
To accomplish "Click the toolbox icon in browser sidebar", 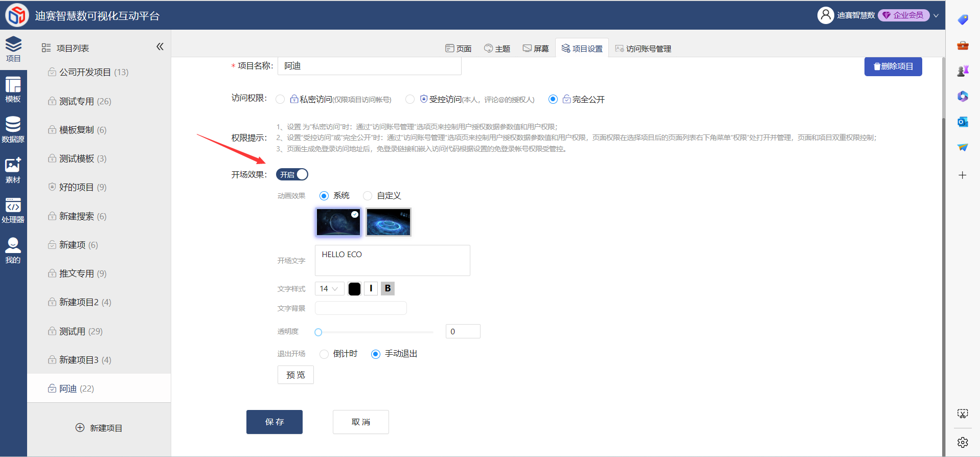I will [963, 45].
